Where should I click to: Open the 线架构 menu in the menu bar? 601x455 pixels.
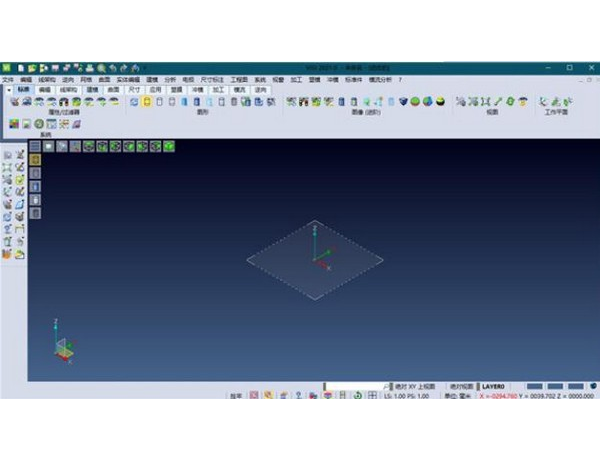point(47,80)
